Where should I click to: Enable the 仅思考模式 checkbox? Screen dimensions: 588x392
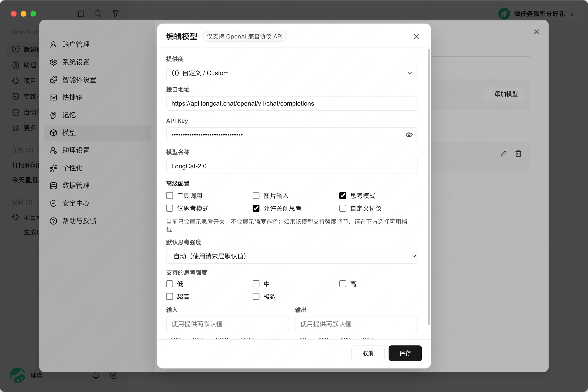tap(170, 208)
